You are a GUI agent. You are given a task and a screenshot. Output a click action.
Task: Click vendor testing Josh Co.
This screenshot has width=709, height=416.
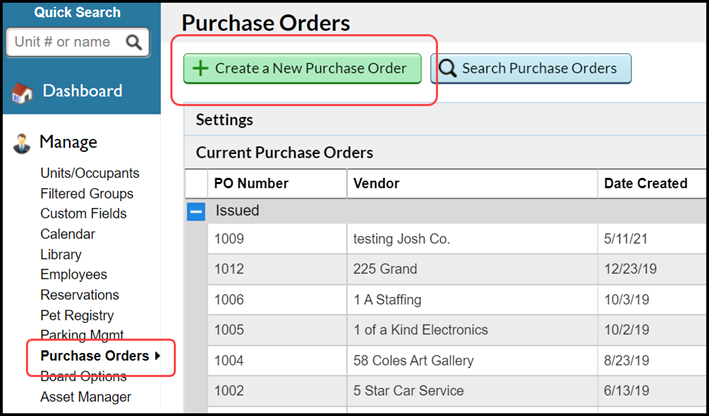402,239
